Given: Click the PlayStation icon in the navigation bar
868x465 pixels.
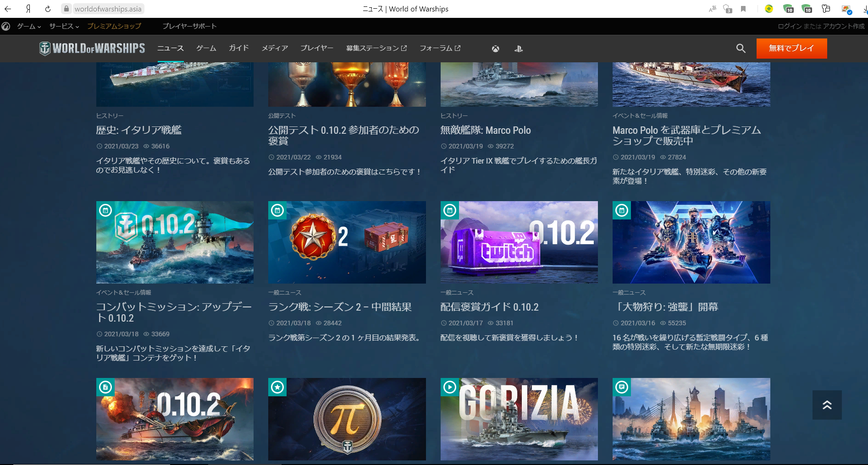Looking at the screenshot, I should click(519, 49).
